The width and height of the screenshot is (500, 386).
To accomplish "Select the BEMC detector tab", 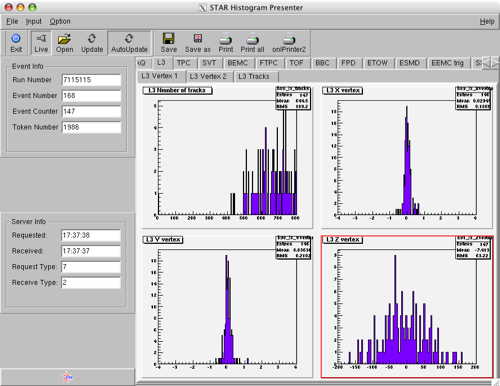I will pyautogui.click(x=238, y=63).
